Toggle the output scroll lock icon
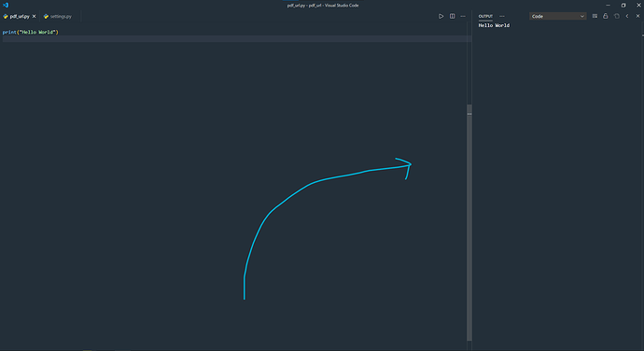 [x=606, y=17]
